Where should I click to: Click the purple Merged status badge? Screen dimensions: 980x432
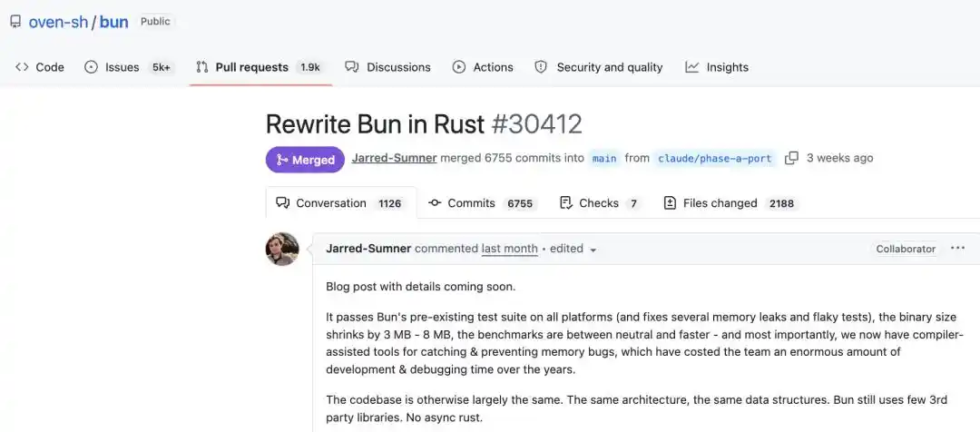[305, 160]
